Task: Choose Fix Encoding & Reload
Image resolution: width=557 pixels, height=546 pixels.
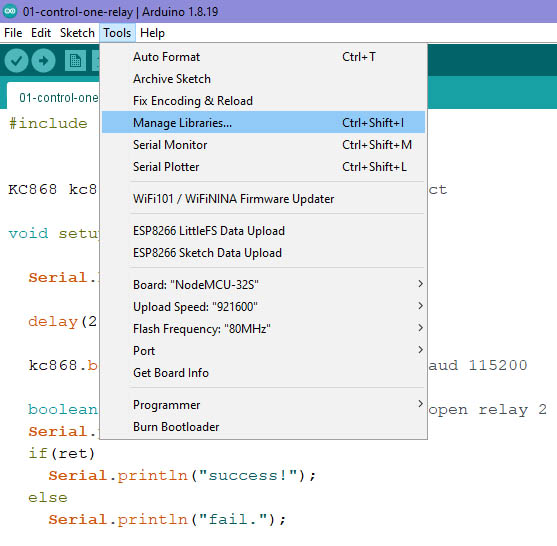Action: pos(263,101)
